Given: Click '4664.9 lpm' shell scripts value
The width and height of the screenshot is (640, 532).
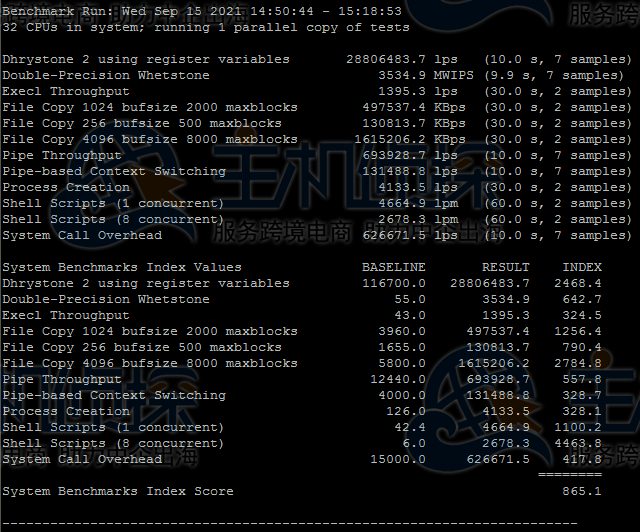Looking at the screenshot, I should coord(418,203).
